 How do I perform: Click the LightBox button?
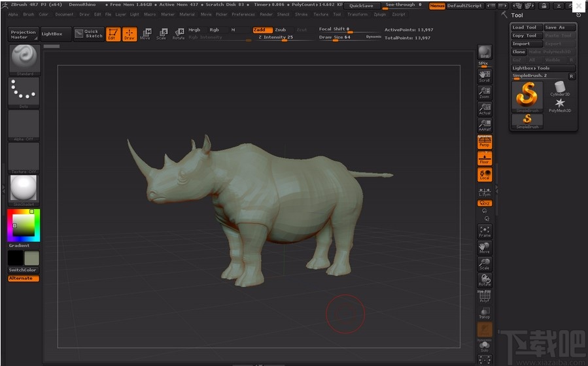tap(56, 34)
